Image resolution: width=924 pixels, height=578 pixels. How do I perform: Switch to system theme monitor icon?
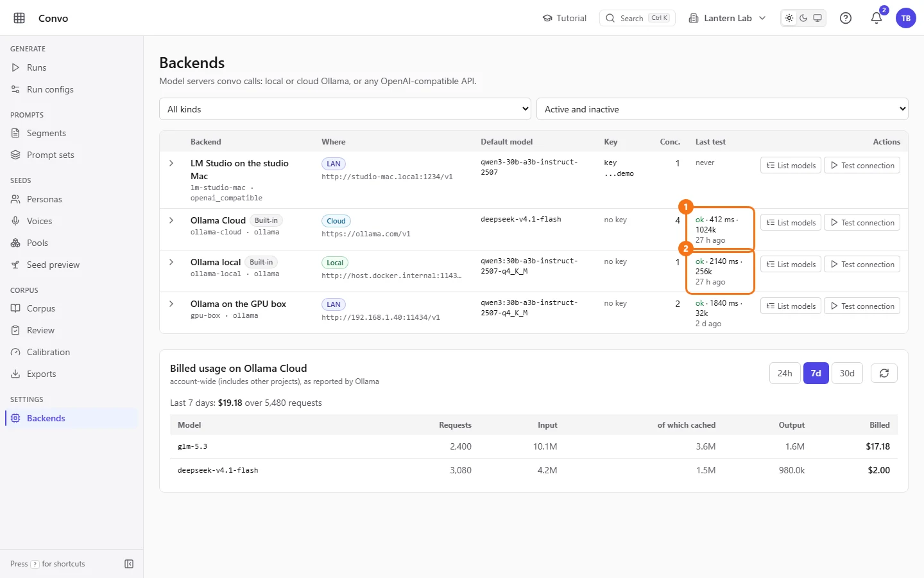(x=817, y=18)
